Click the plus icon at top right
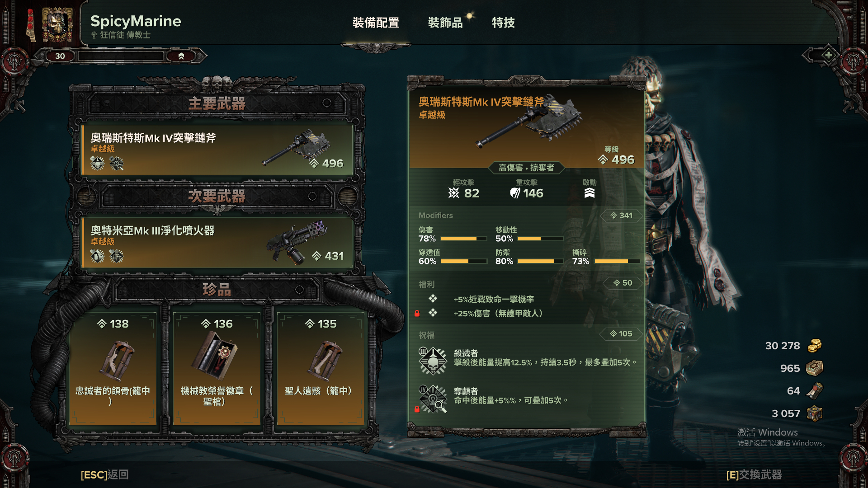 (x=828, y=56)
